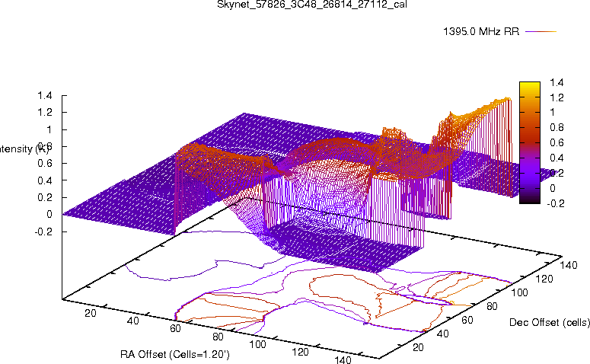Click the 120 tick on the Dec Offset axis
The height and width of the screenshot is (364, 590).
coord(544,279)
